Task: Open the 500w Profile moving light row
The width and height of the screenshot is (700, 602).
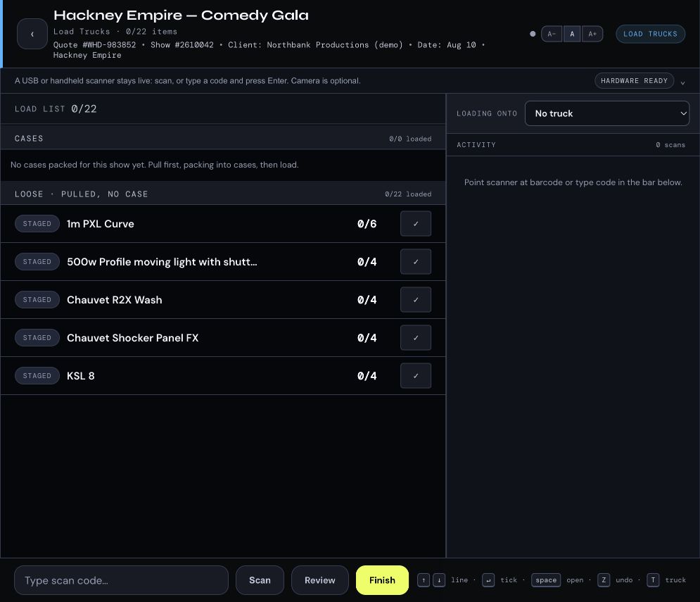Action: (x=223, y=262)
